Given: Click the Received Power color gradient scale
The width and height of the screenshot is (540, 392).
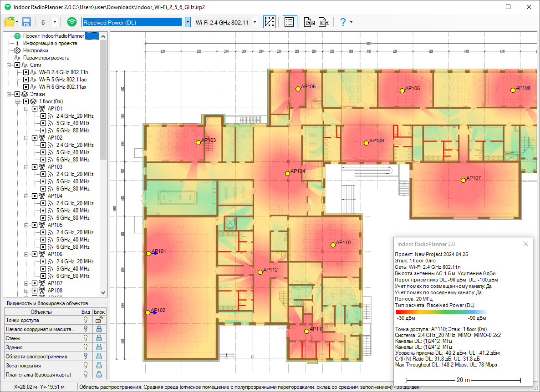Looking at the screenshot, I should [x=441, y=312].
